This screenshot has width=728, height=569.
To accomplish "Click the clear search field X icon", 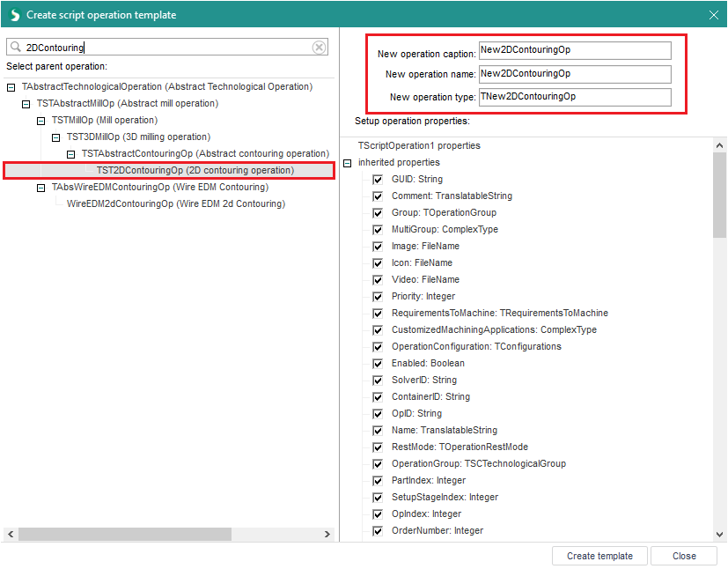I will click(x=320, y=48).
